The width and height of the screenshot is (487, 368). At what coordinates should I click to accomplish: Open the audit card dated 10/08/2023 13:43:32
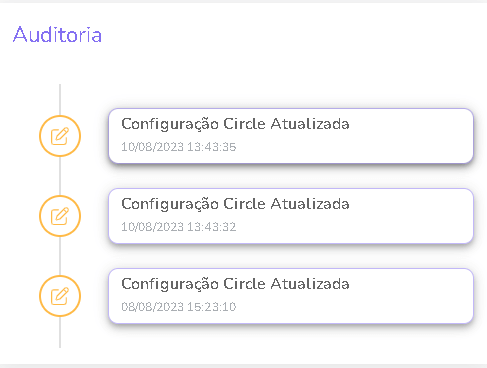pyautogui.click(x=291, y=216)
